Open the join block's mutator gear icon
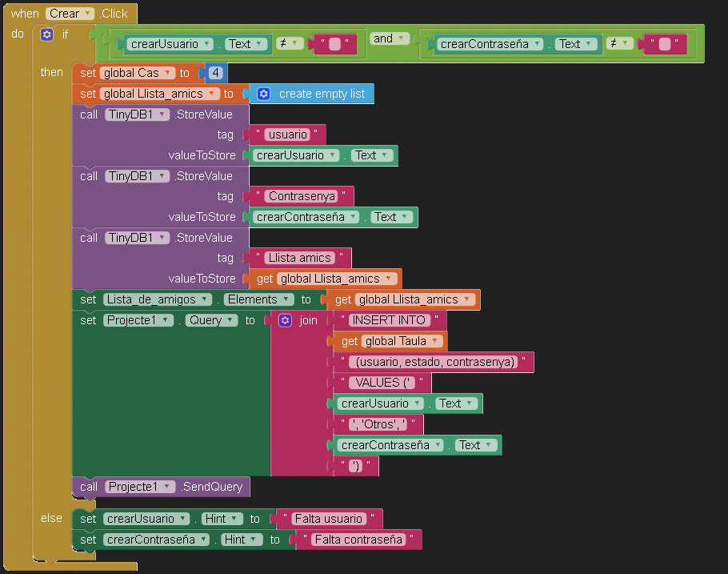The image size is (728, 574). (x=285, y=320)
